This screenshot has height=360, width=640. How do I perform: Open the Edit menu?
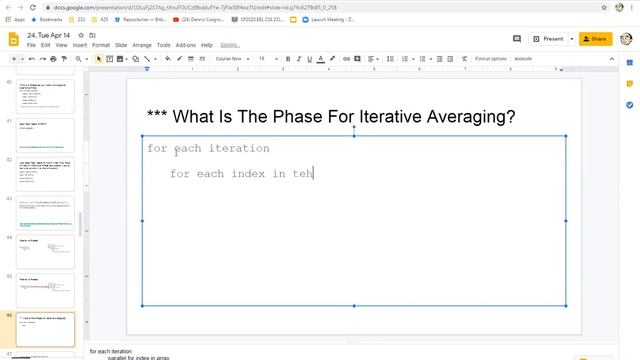tap(45, 45)
